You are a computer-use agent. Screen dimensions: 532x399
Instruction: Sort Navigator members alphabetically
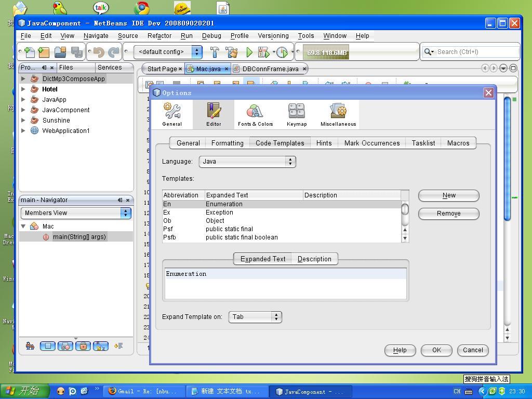pyautogui.click(x=100, y=345)
